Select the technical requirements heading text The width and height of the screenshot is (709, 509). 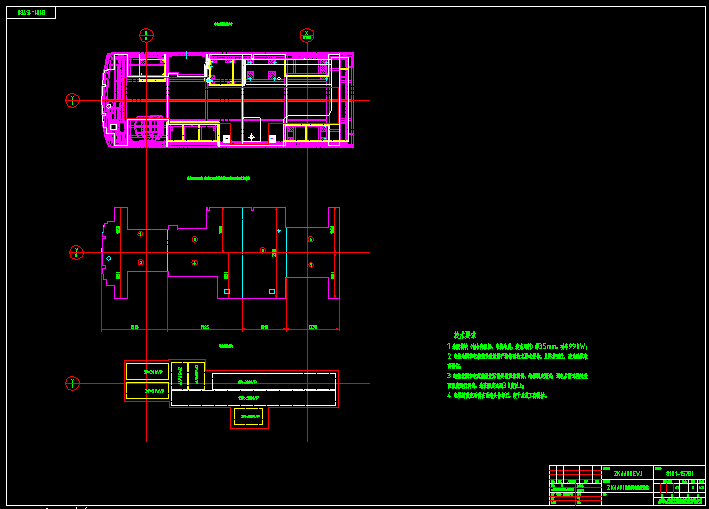(x=464, y=335)
